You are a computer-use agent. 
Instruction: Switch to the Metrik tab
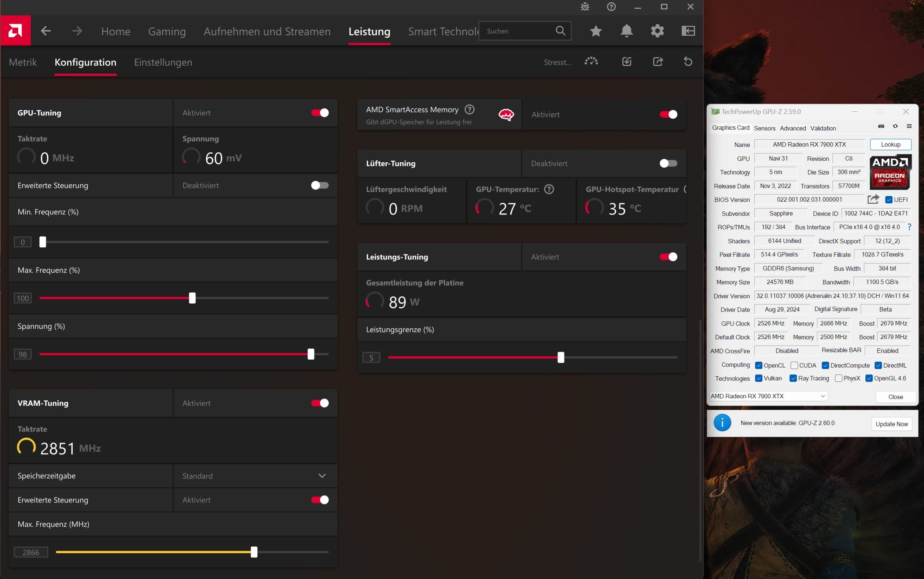click(x=23, y=62)
